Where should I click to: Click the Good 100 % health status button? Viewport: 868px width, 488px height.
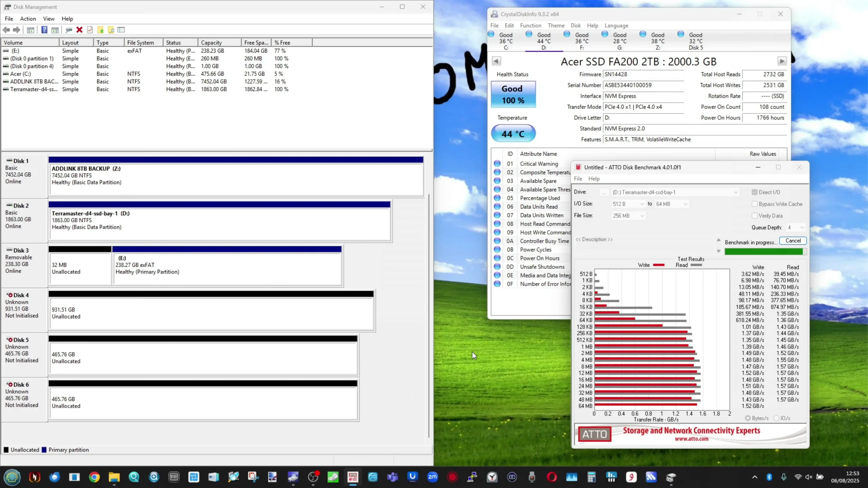(x=513, y=94)
